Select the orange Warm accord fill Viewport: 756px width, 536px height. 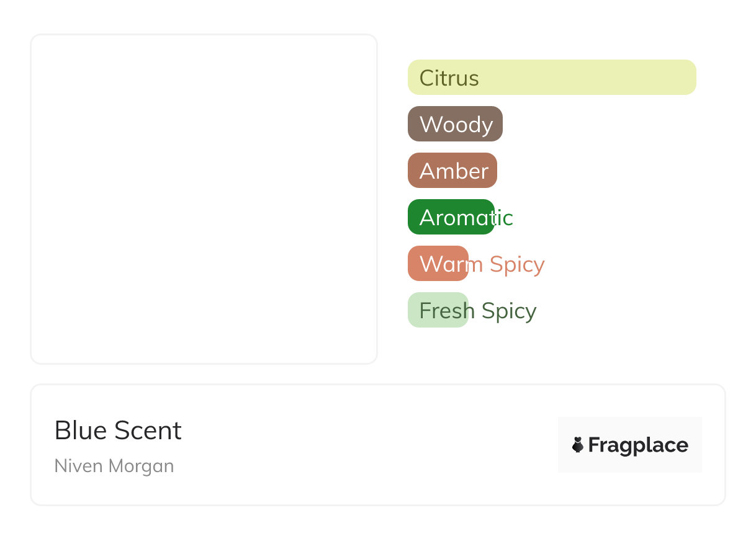tap(438, 264)
